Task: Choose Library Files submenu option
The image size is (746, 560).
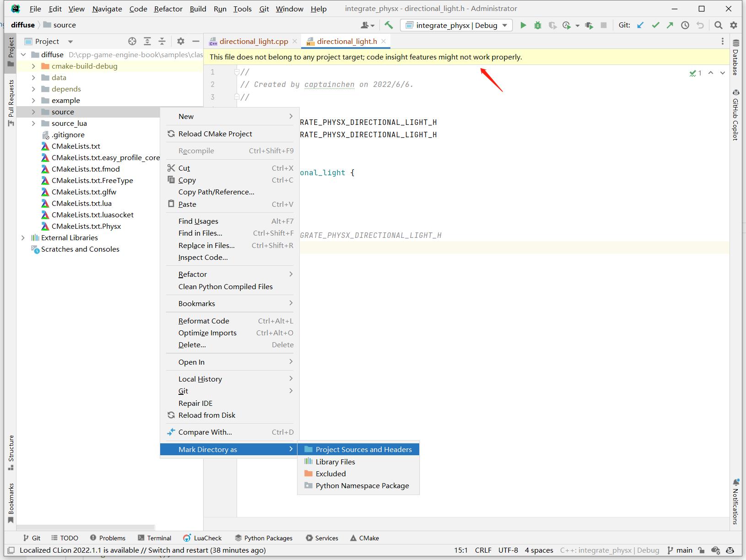Action: coord(358,462)
